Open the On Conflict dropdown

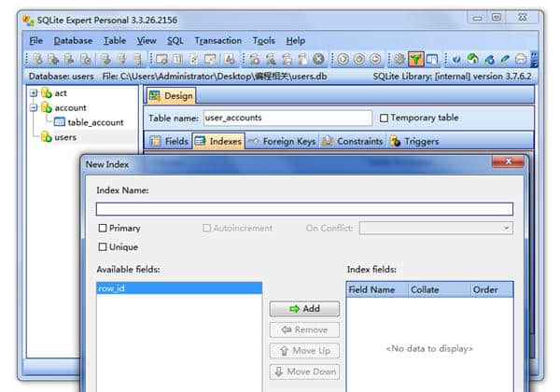(436, 228)
